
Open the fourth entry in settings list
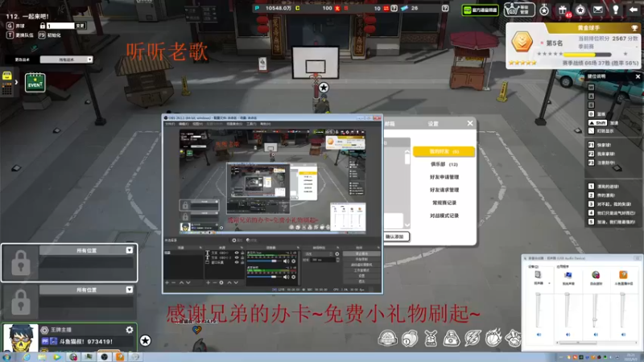(444, 190)
